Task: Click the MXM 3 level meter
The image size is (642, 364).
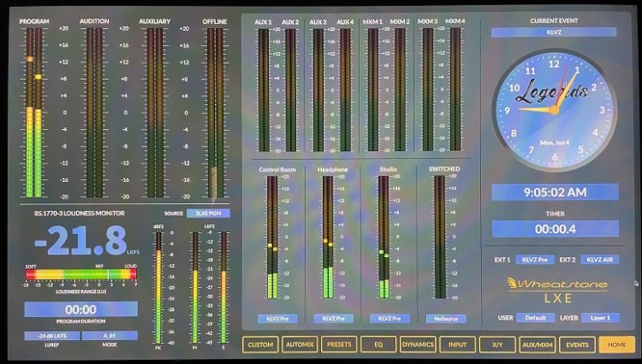Action: click(x=428, y=89)
